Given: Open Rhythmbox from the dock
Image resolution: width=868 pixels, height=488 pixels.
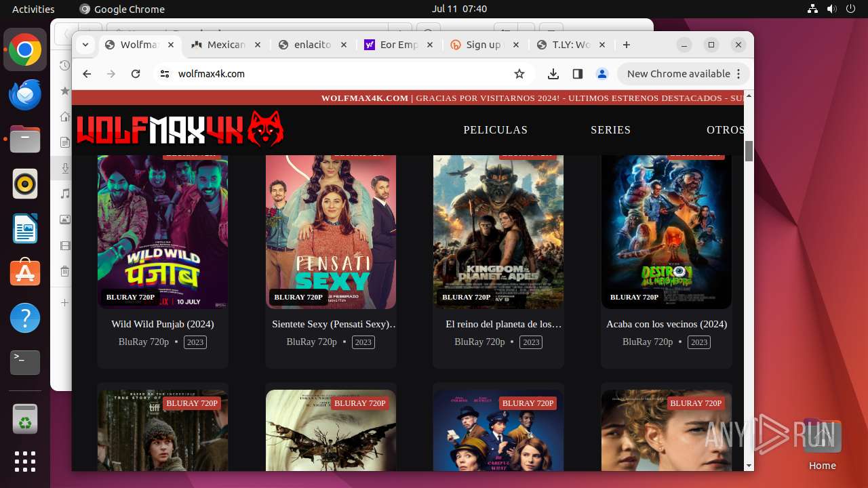Looking at the screenshot, I should pyautogui.click(x=25, y=184).
